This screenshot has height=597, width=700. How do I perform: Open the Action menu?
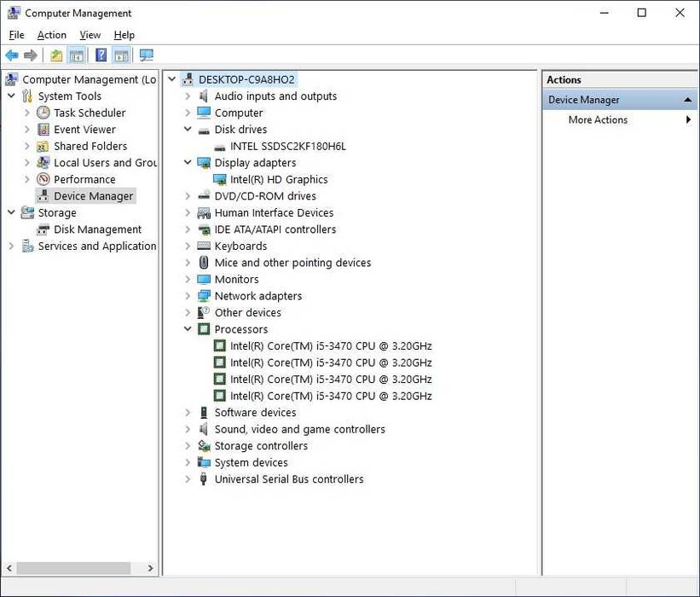52,35
